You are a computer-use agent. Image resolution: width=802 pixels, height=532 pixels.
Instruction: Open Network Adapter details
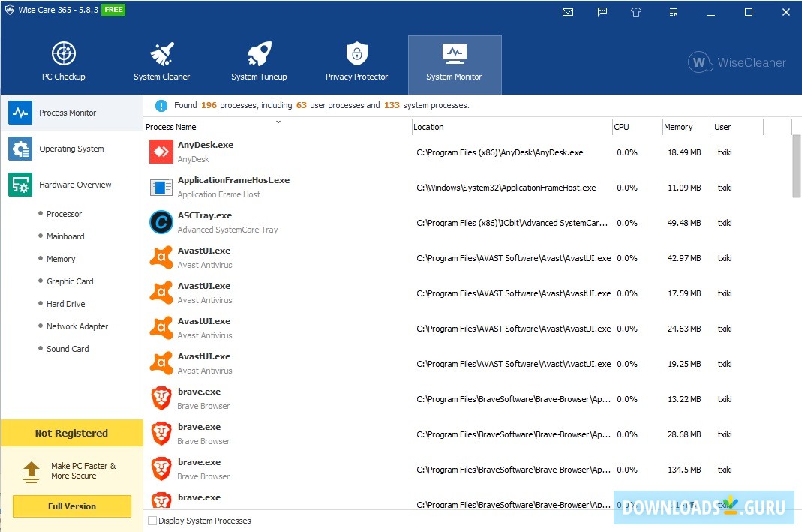pos(77,326)
